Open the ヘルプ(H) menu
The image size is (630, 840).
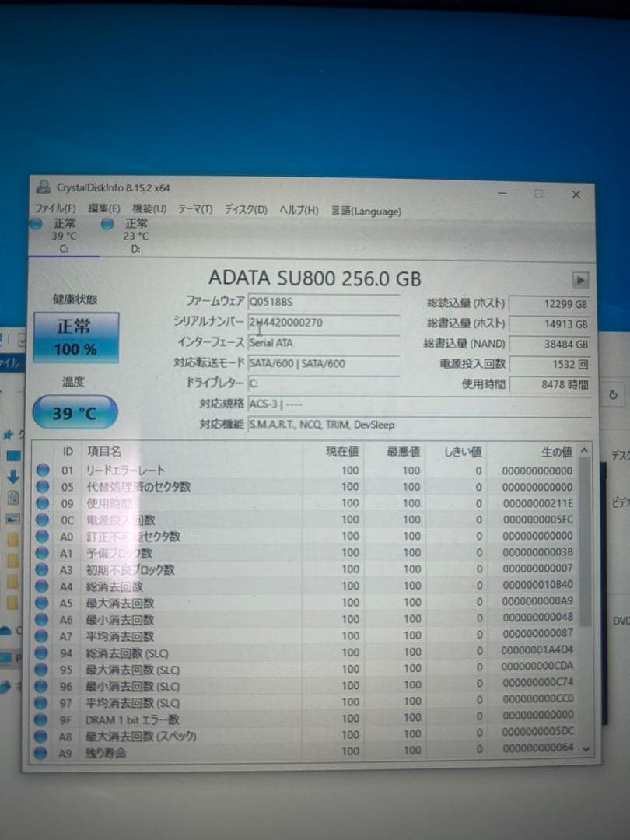(299, 210)
